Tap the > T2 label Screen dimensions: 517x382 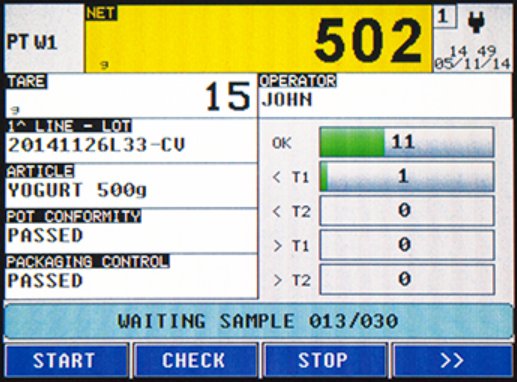pos(291,281)
